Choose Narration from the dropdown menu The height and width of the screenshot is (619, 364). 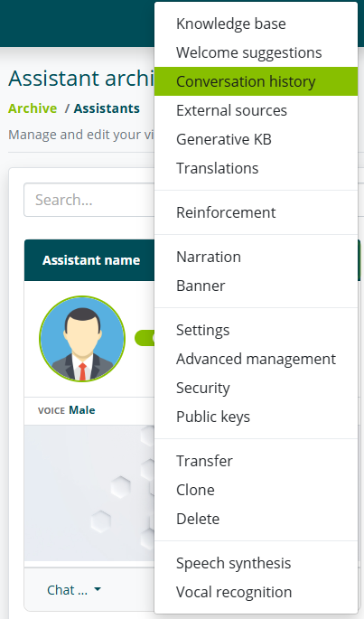click(256, 257)
